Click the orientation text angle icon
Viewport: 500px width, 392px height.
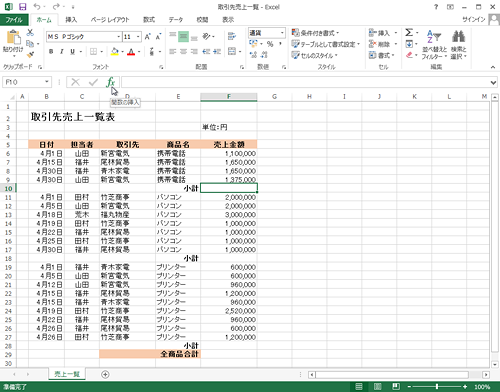206,36
